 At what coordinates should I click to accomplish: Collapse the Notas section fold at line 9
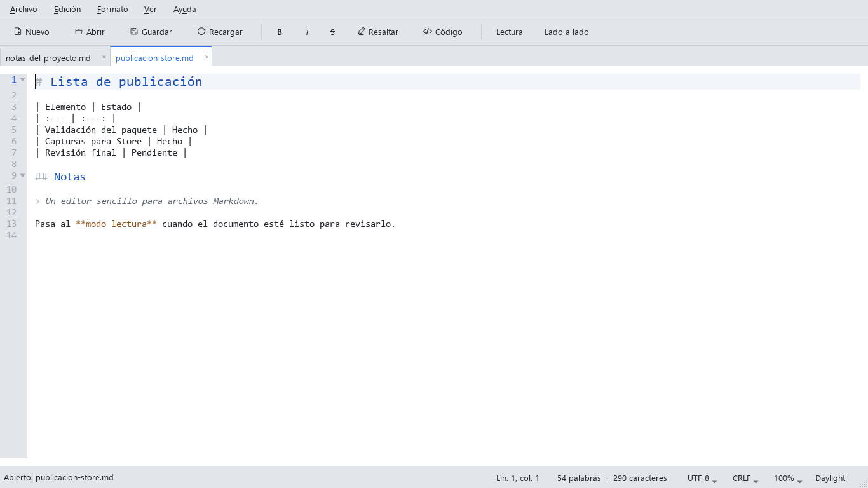pyautogui.click(x=22, y=175)
